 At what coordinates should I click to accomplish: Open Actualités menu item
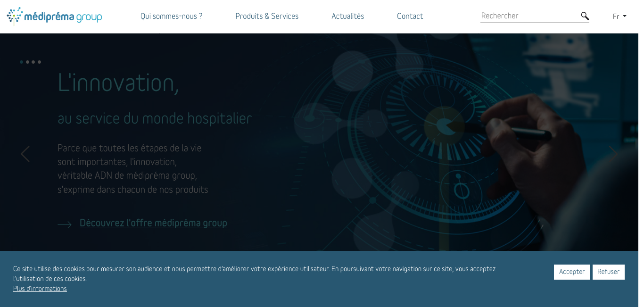[348, 16]
